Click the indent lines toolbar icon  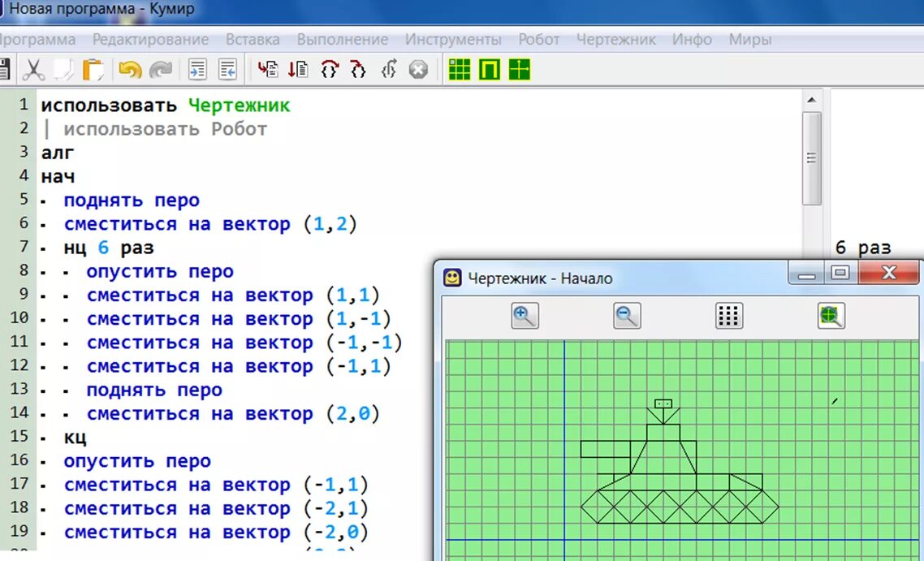coord(197,70)
